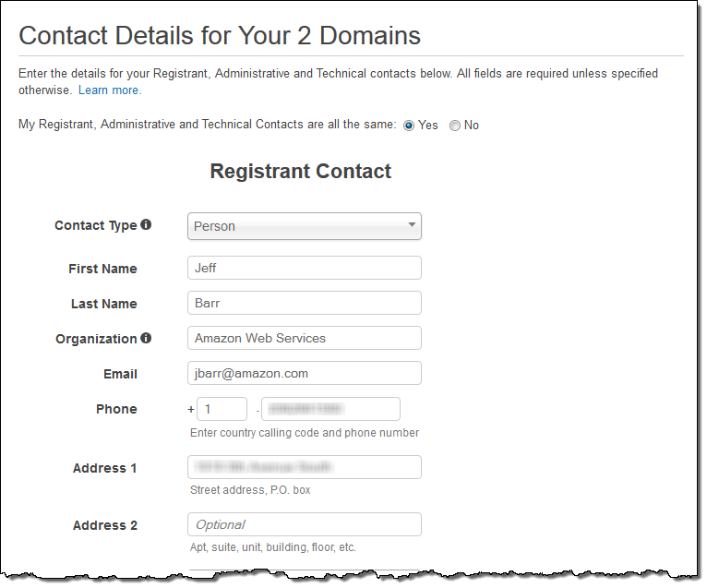Click the Email field with jbarr@amazon.com
The width and height of the screenshot is (707, 588).
coord(304,373)
